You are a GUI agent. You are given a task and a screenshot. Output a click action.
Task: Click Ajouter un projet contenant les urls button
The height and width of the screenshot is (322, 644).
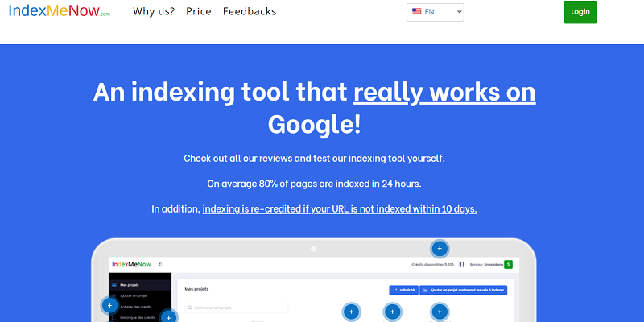tap(464, 290)
